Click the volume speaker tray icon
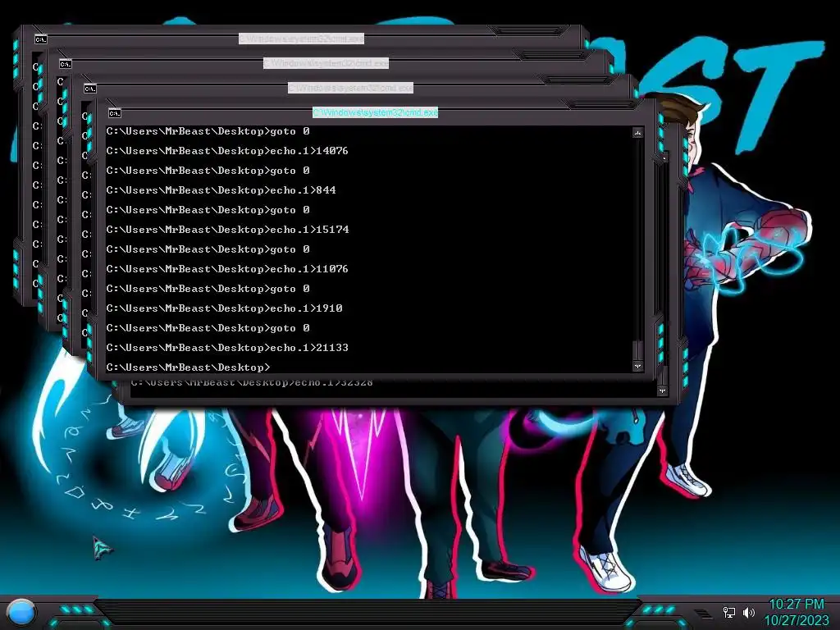The image size is (840, 630). [749, 612]
